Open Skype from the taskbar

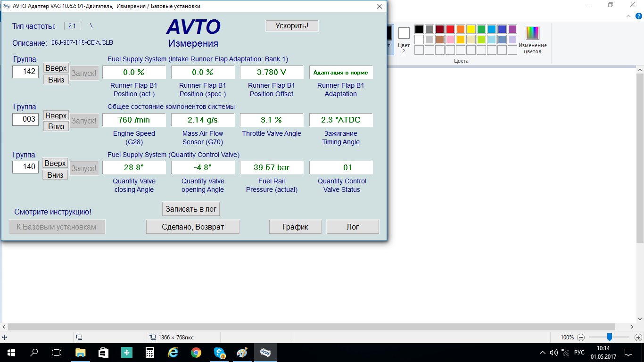point(219,352)
